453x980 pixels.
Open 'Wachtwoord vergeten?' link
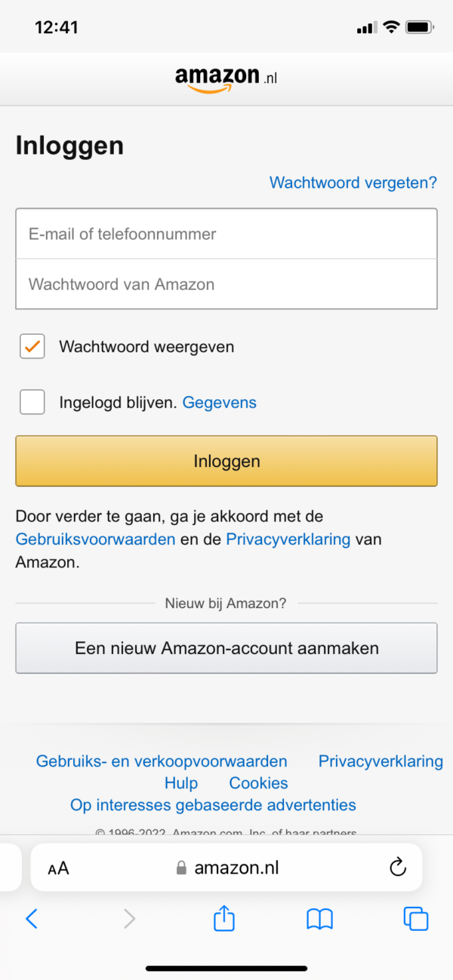click(352, 183)
